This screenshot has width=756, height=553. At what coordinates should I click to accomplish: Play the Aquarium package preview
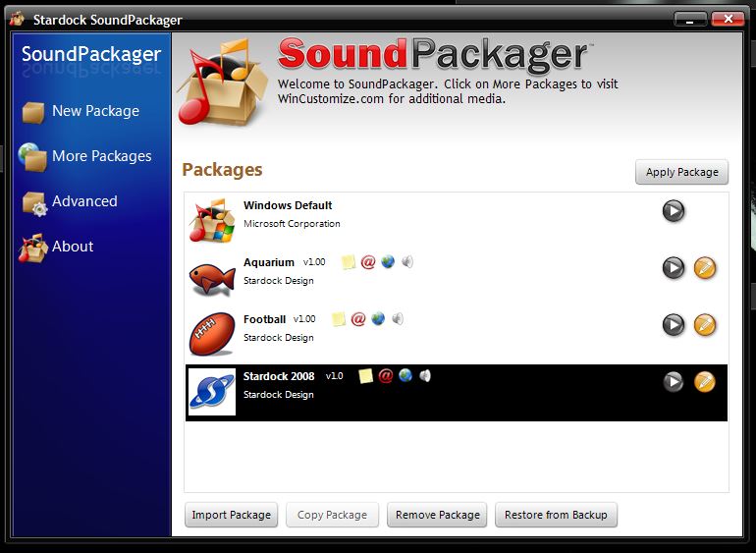673,268
